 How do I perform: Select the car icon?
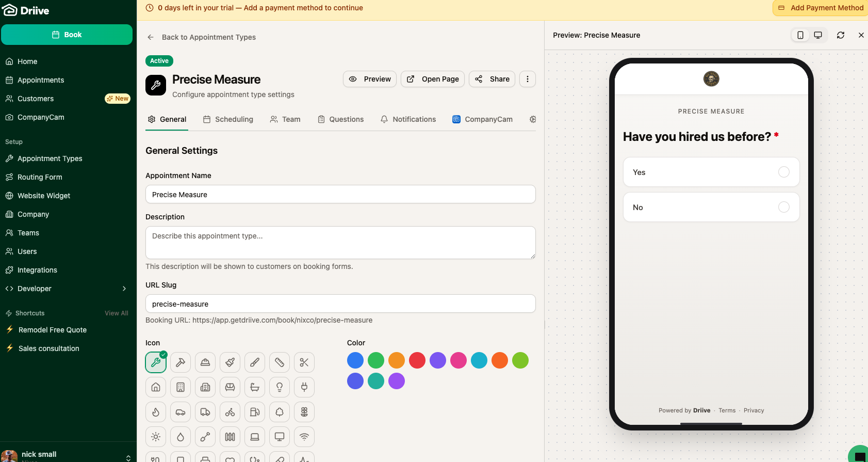pos(181,412)
